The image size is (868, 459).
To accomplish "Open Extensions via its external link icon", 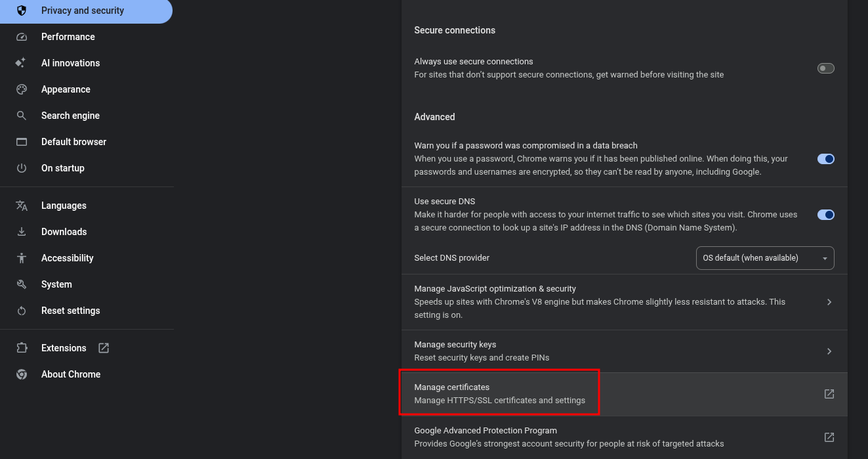I will pos(103,348).
